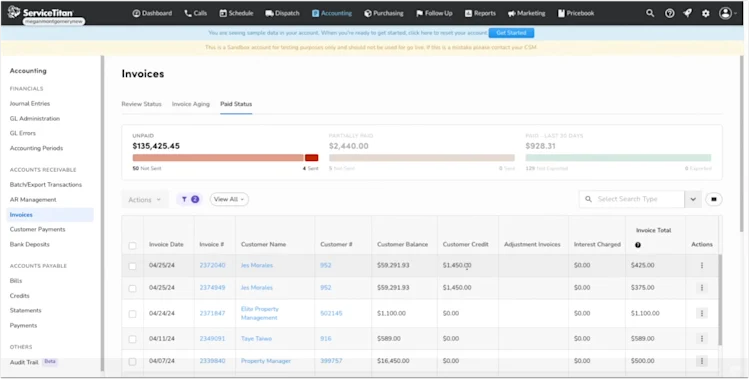Open customer number 399757

point(331,361)
